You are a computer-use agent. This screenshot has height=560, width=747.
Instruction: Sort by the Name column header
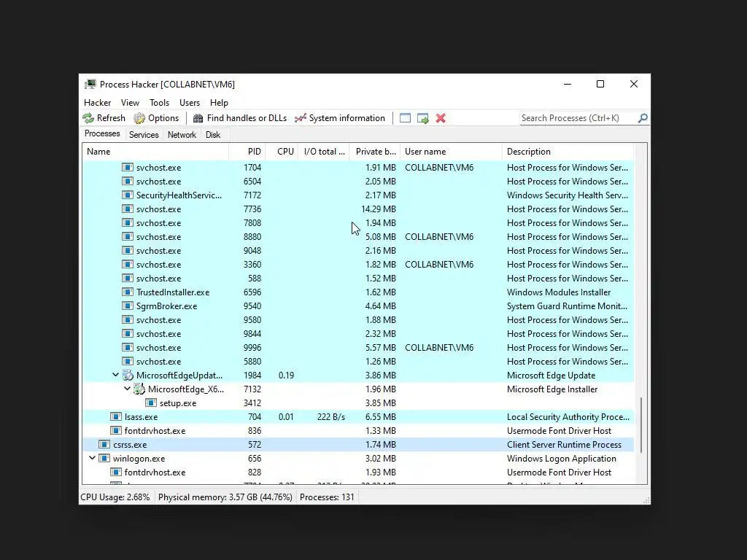point(156,152)
